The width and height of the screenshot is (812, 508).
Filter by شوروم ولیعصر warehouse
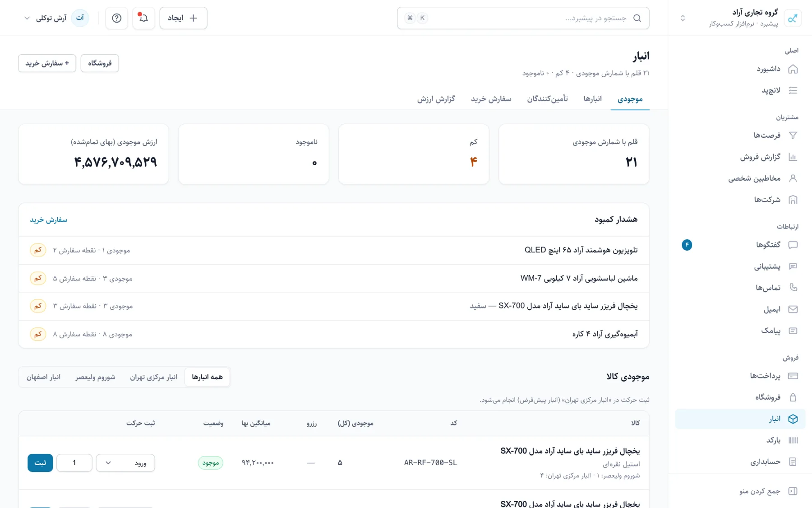point(95,377)
